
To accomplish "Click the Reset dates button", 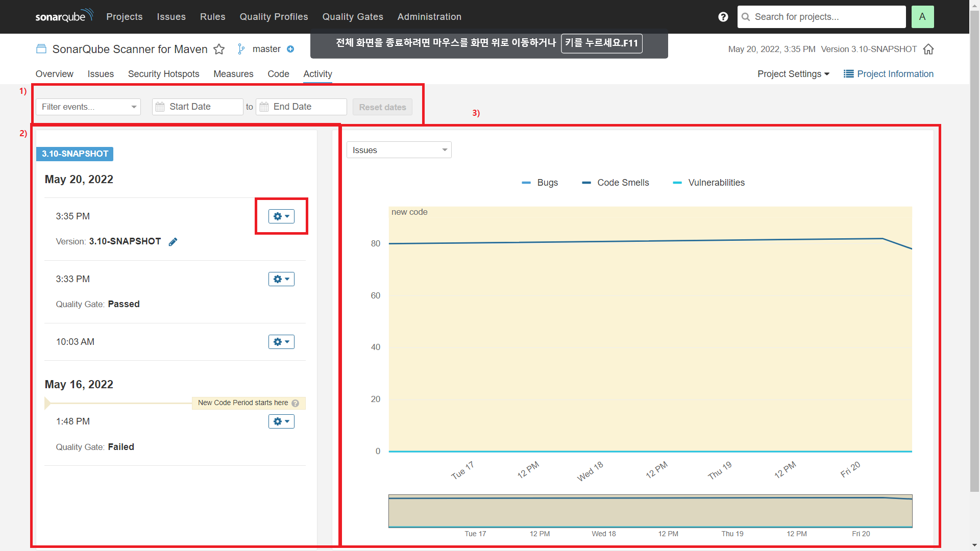I will click(382, 107).
